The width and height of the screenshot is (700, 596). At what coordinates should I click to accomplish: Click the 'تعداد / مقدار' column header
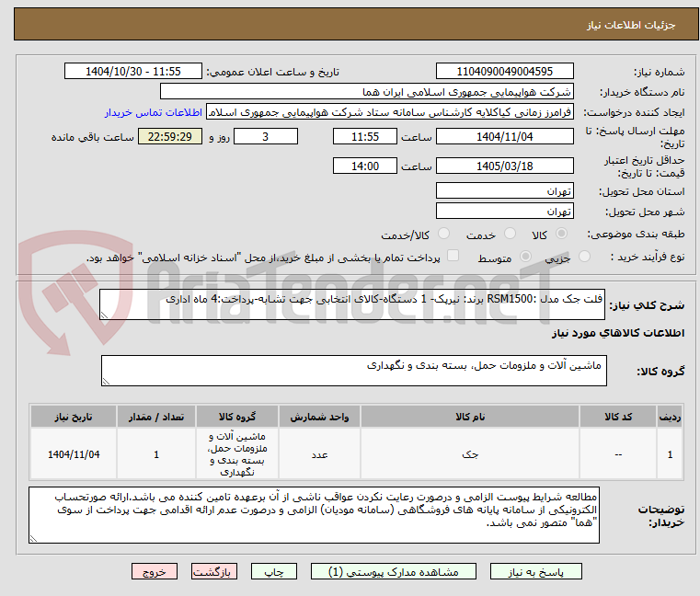click(156, 417)
